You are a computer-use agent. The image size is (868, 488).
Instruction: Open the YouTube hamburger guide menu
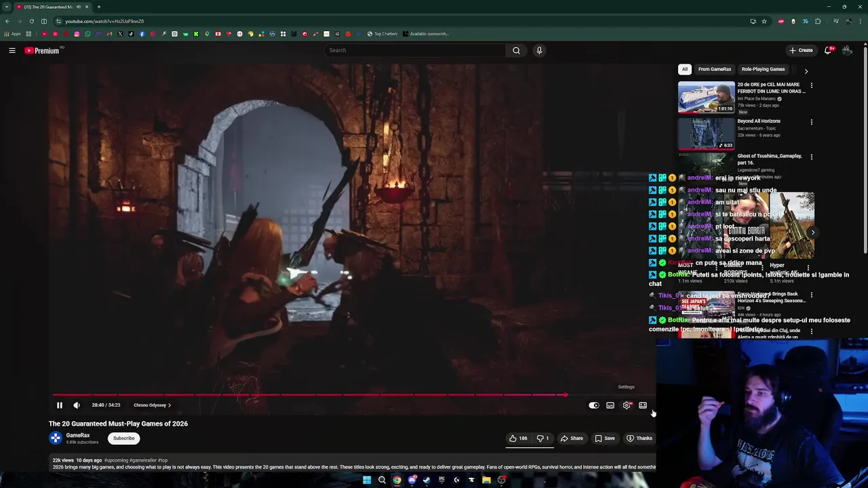pos(12,50)
